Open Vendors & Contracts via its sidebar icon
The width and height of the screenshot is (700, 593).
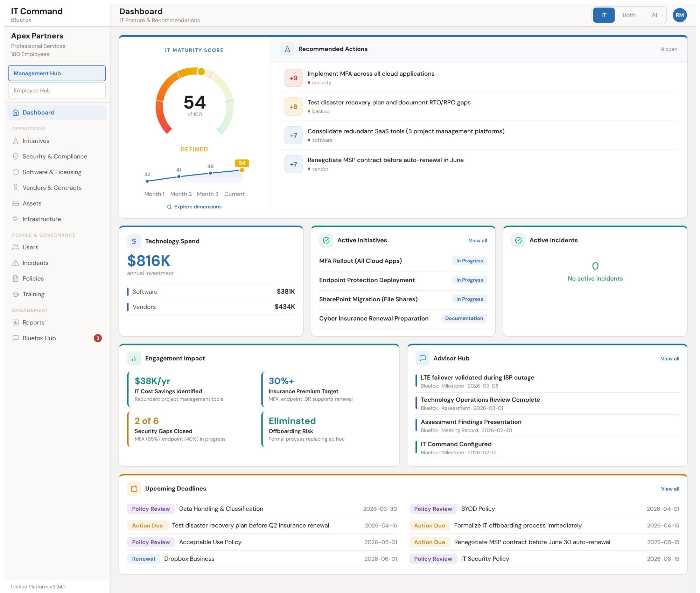tap(15, 188)
